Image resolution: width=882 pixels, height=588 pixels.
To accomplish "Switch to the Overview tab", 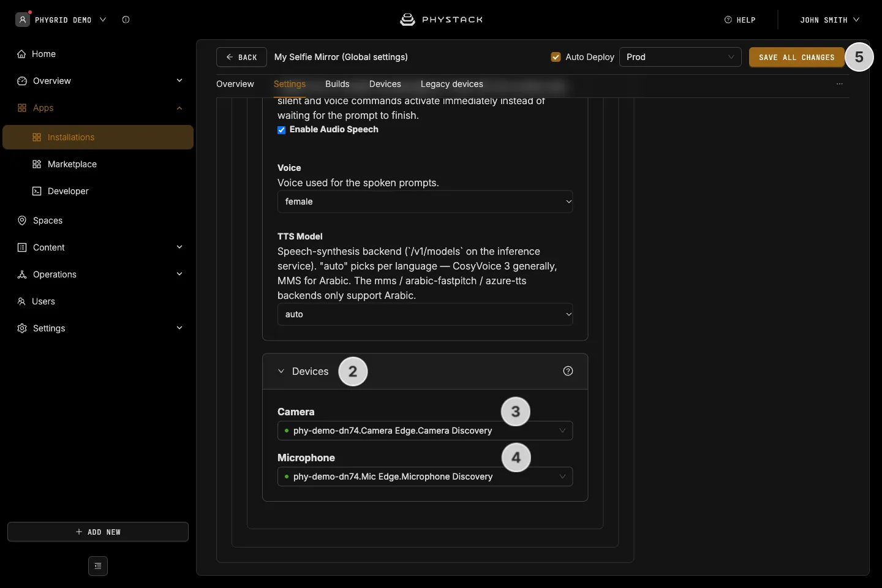I will [235, 84].
